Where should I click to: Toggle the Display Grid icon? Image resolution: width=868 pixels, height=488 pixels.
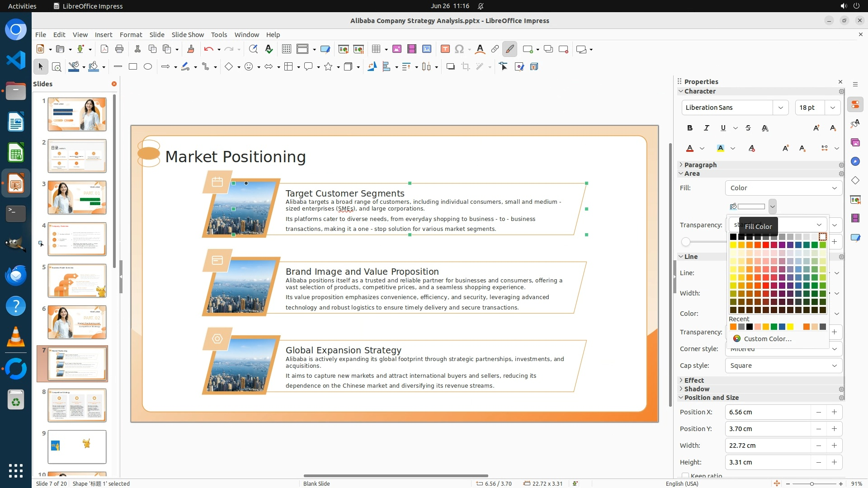[x=286, y=49]
